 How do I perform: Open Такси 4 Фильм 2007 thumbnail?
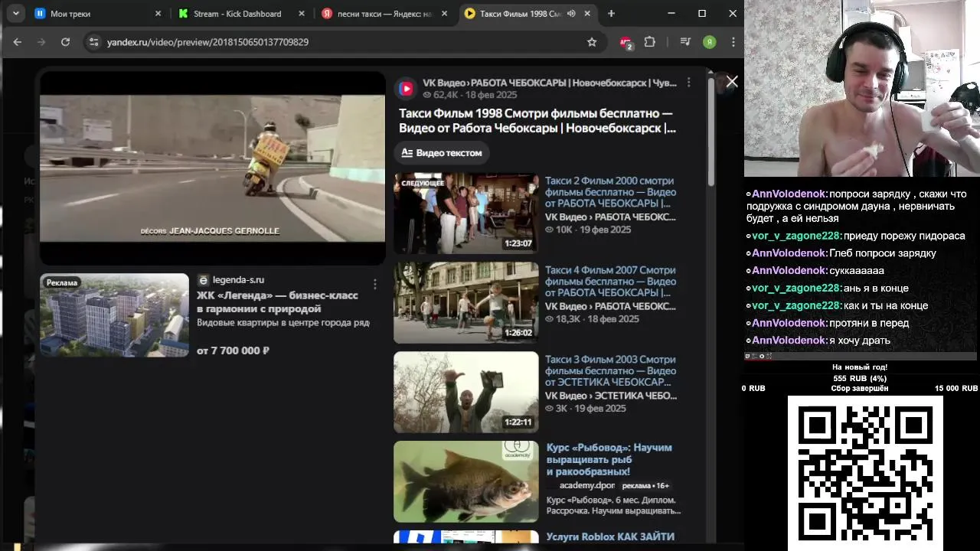pos(466,302)
